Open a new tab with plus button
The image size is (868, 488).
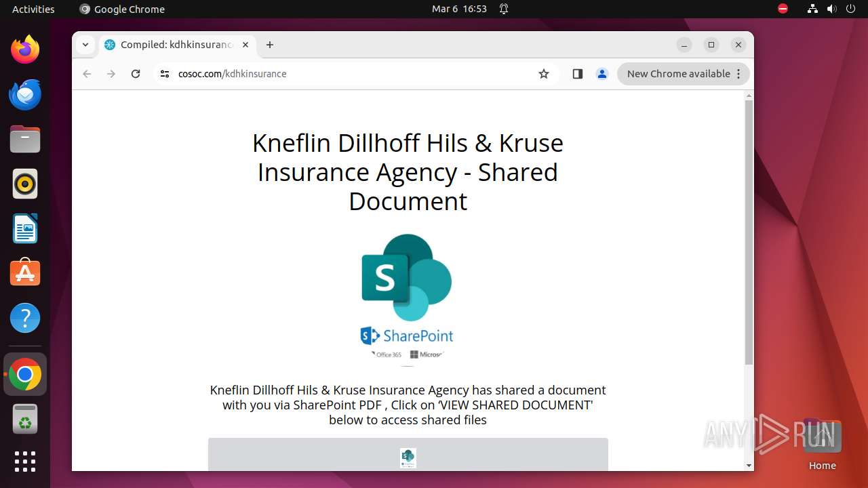pyautogui.click(x=270, y=45)
